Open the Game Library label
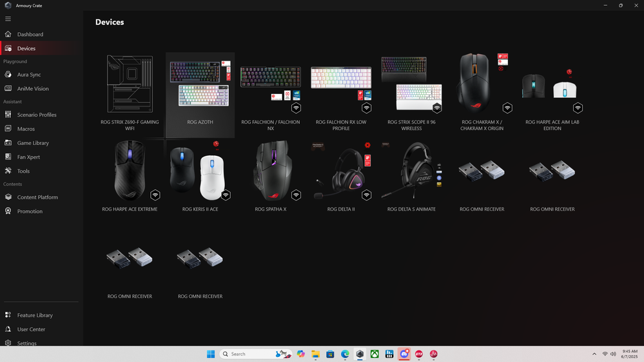The height and width of the screenshot is (362, 644). pos(33,143)
